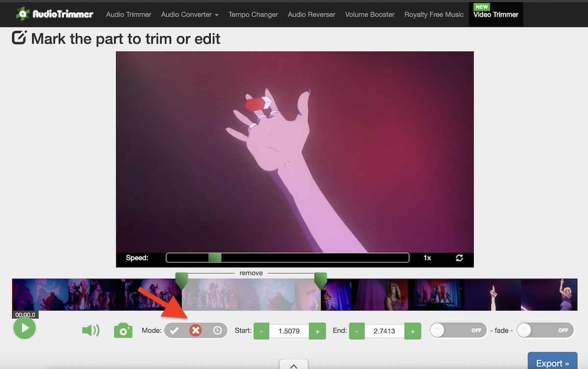Image resolution: width=588 pixels, height=369 pixels.
Task: Adjust the Speed slider handle
Action: [x=214, y=257]
